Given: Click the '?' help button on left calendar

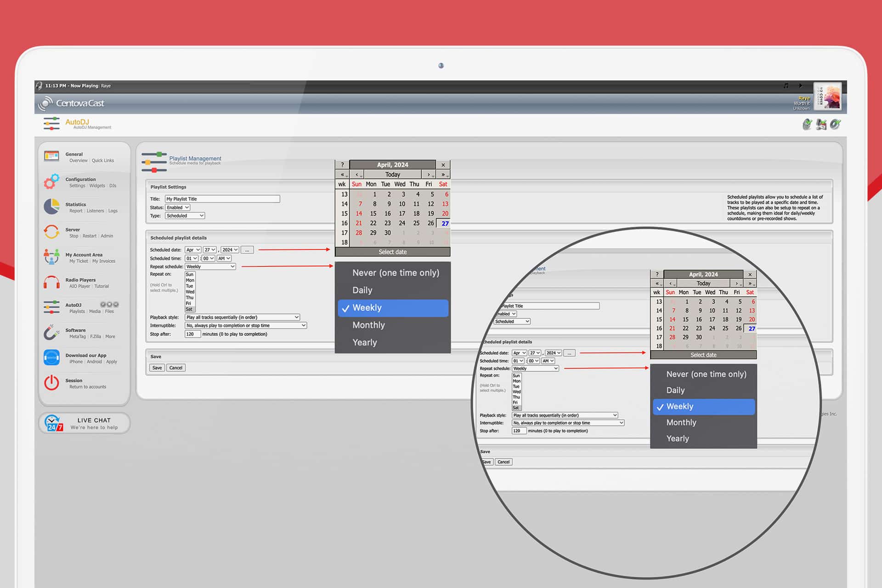Looking at the screenshot, I should point(342,164).
